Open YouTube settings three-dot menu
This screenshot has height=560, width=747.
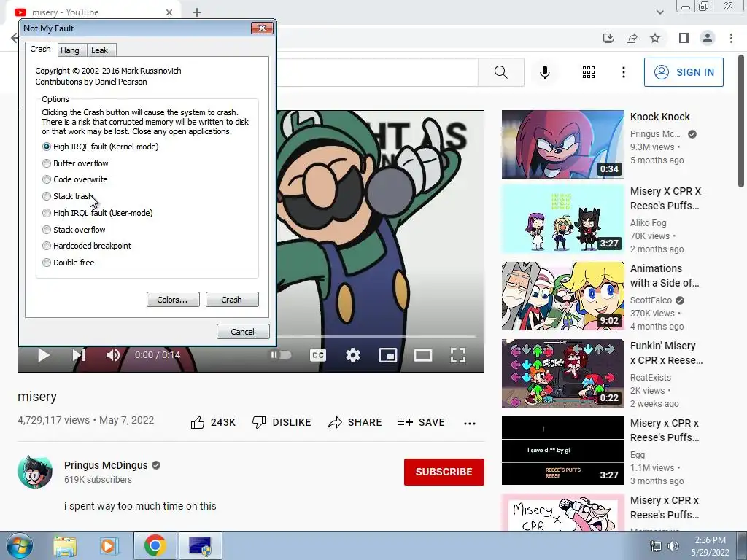pyautogui.click(x=623, y=72)
